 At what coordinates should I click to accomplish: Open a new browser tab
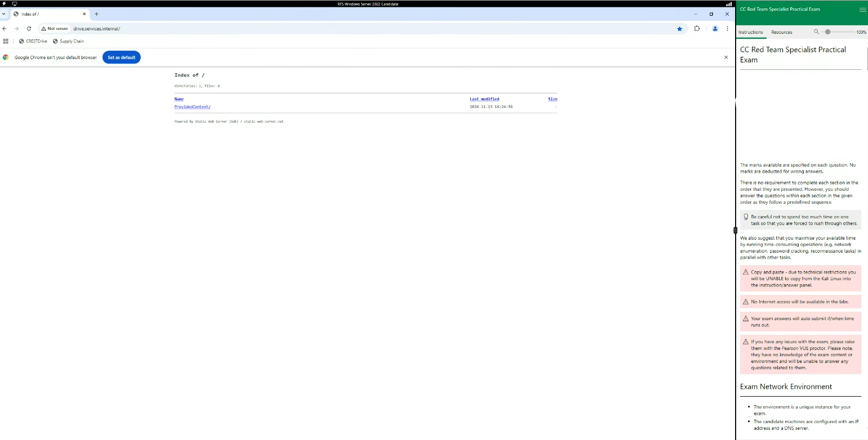click(96, 14)
